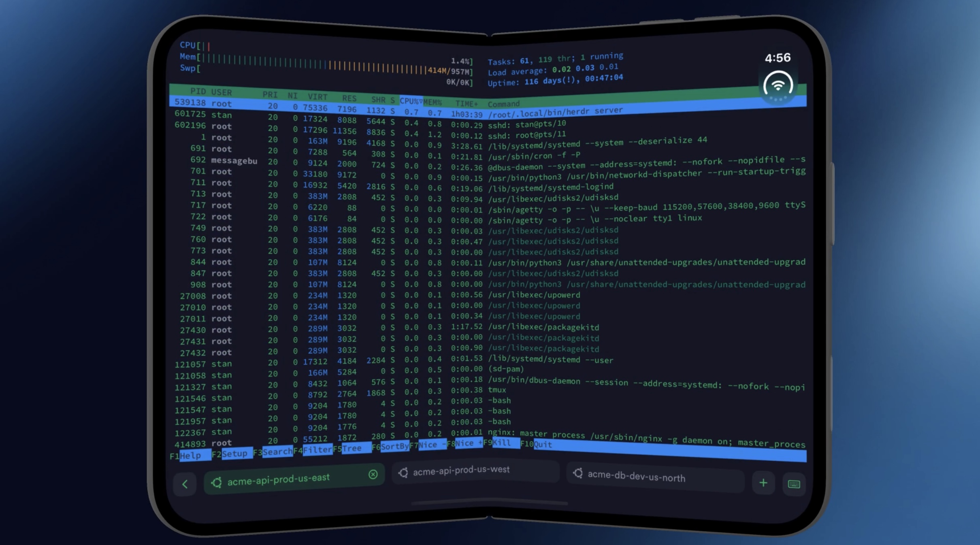Open F6 SortBy menu
This screenshot has width=980, height=545.
coord(390,446)
